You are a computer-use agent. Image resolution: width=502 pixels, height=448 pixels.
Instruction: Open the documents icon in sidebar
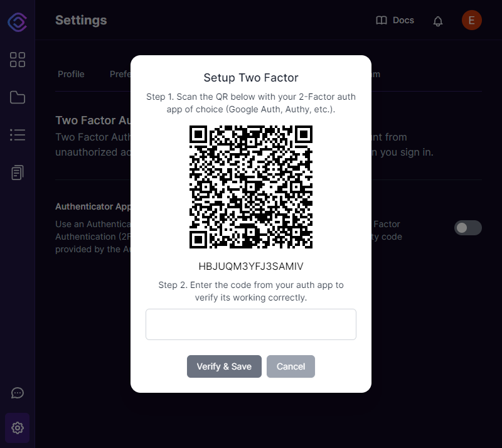point(18,173)
